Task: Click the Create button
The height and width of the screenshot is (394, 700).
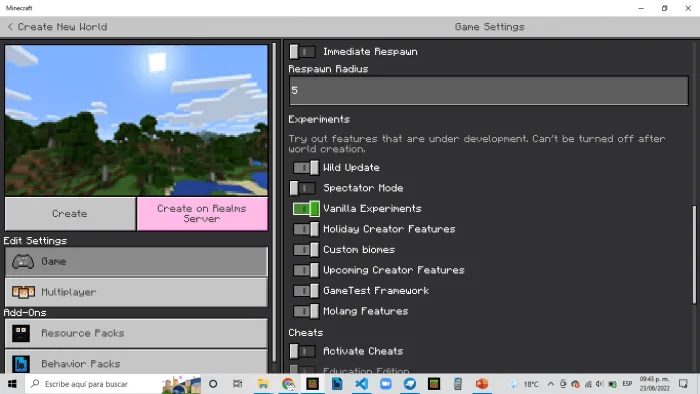Action: point(70,214)
